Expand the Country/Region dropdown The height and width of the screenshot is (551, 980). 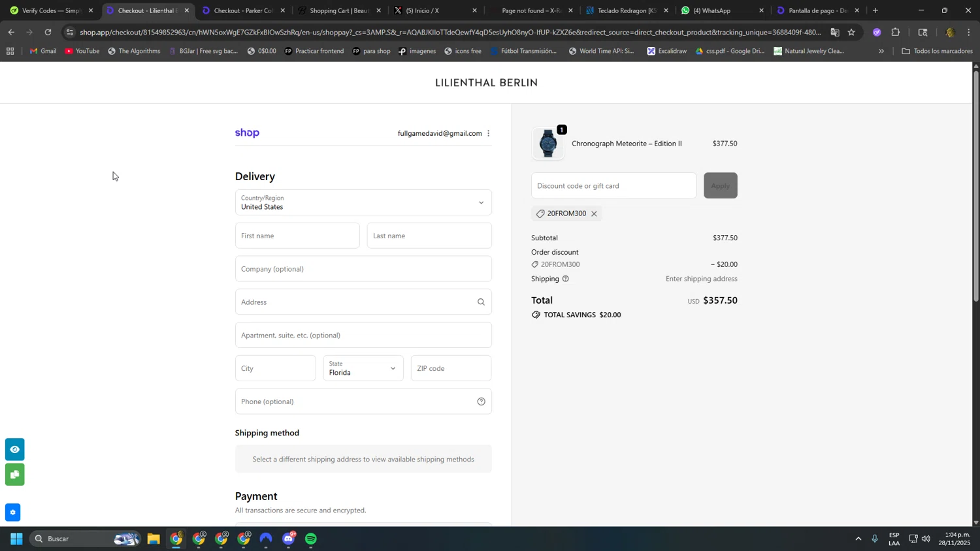coord(363,202)
